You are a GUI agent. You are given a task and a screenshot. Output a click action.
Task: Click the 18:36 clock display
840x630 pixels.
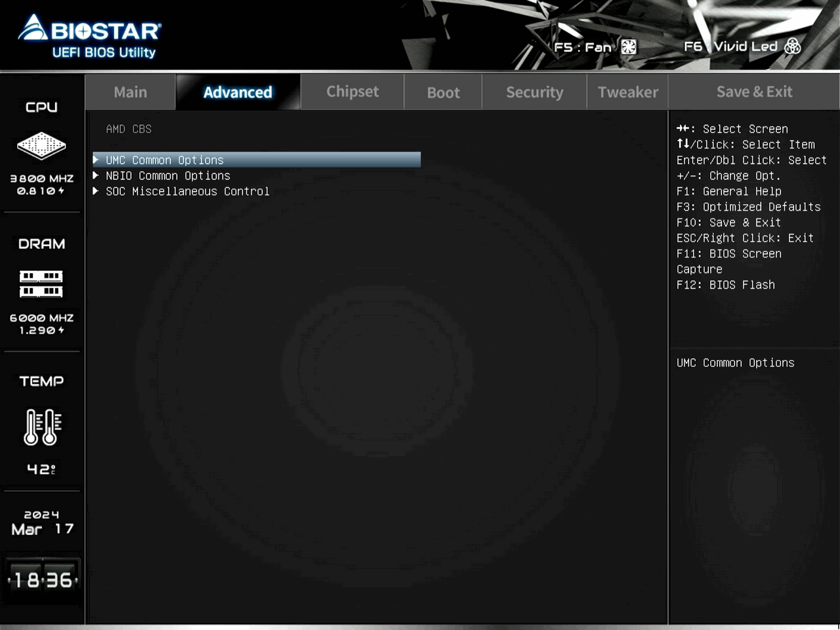point(43,580)
